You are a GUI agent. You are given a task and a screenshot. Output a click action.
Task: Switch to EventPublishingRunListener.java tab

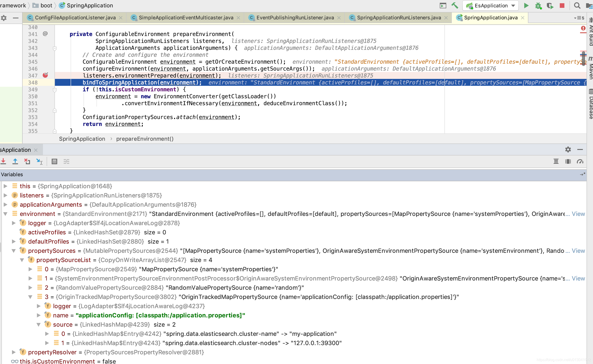point(295,18)
